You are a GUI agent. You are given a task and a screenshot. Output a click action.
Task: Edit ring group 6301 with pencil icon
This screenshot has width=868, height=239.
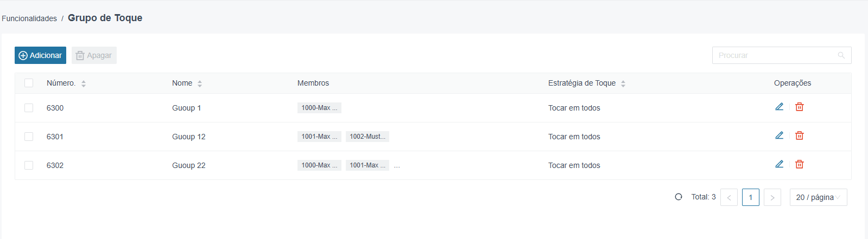coord(779,135)
